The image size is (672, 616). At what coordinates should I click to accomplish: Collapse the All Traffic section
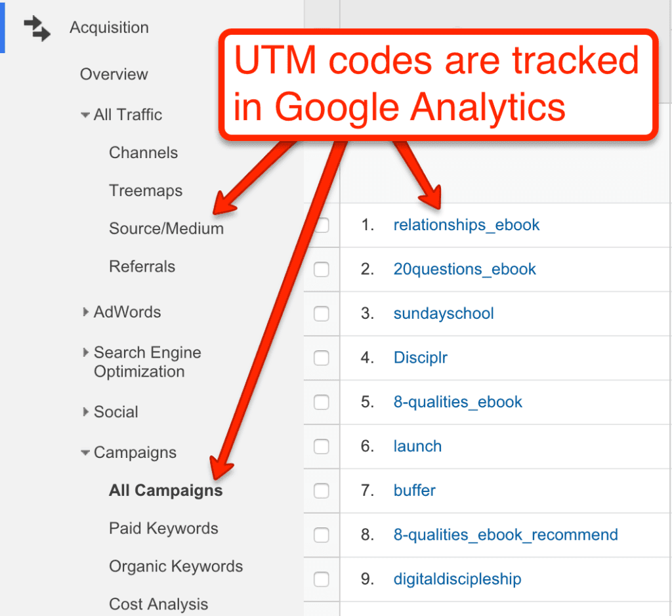coord(86,115)
